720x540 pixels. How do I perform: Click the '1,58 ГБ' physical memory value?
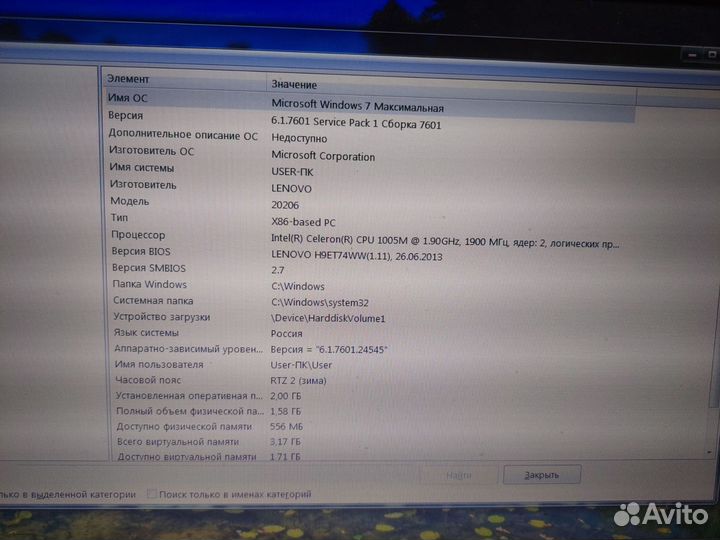pyautogui.click(x=286, y=411)
